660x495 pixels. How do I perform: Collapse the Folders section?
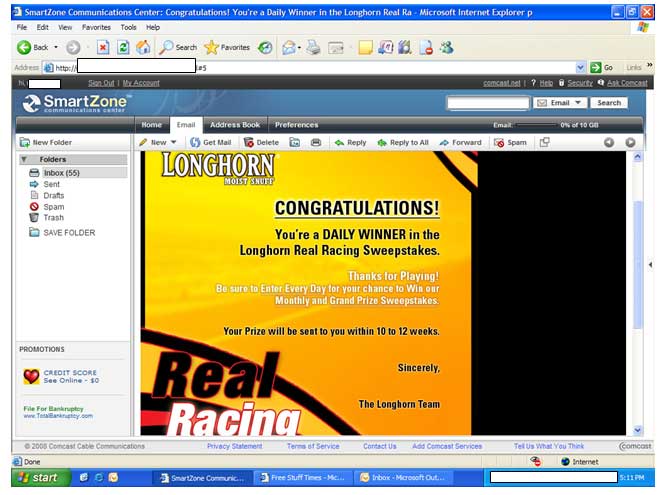pos(24,159)
